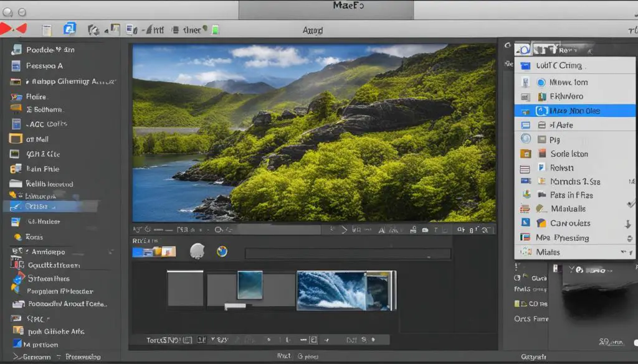This screenshot has width=638, height=364.
Task: Click the round gray icon left of 'Pig'
Action: pyautogui.click(x=526, y=139)
